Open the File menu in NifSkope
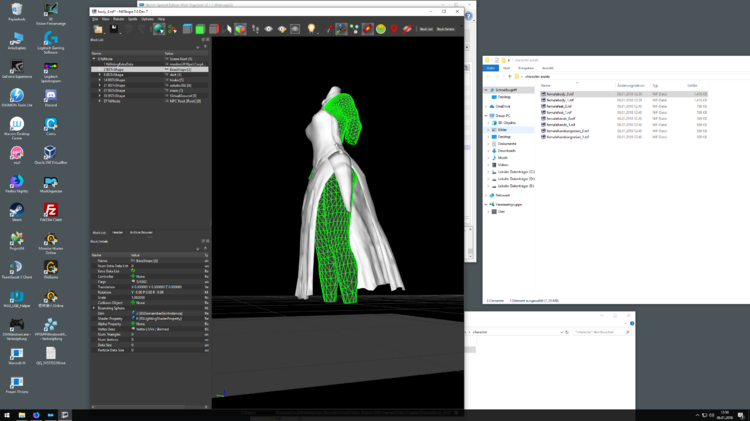The image size is (750, 421). pos(95,19)
